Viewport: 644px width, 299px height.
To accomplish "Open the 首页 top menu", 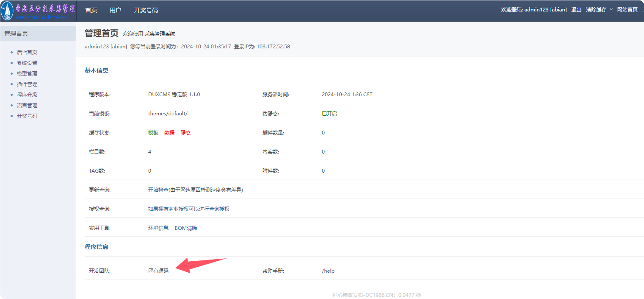I will pos(91,10).
